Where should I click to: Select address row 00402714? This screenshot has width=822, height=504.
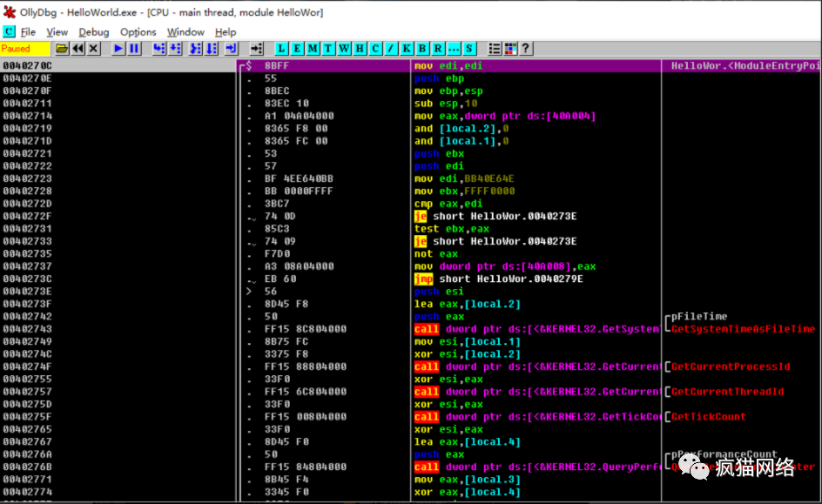click(27, 116)
